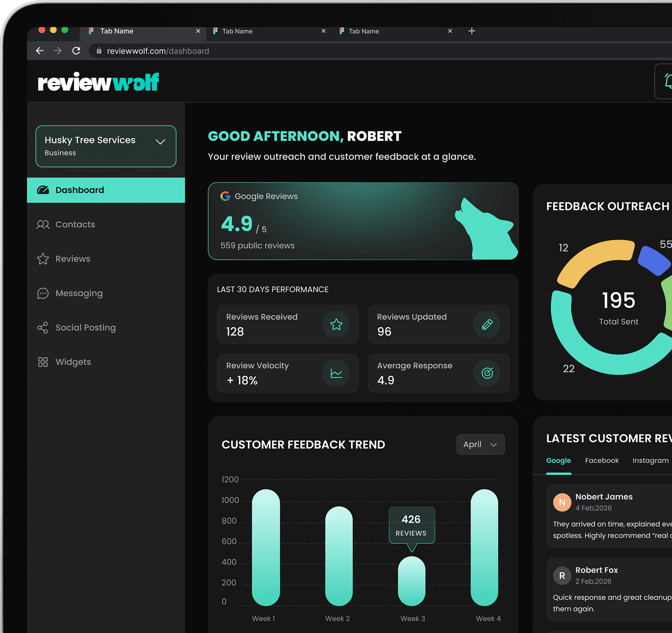Screen dimensions: 672x633
Task: Click the Widgets grid icon
Action: [43, 362]
